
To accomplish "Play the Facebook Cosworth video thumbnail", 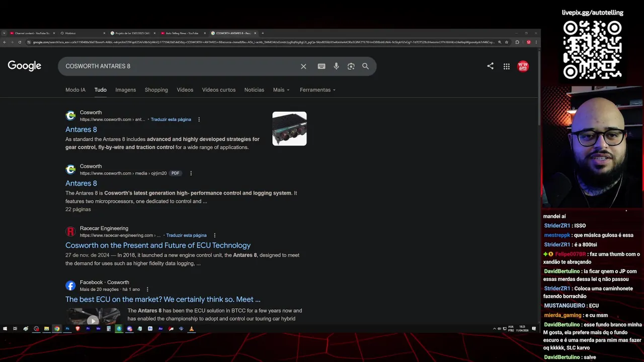I will click(x=93, y=318).
